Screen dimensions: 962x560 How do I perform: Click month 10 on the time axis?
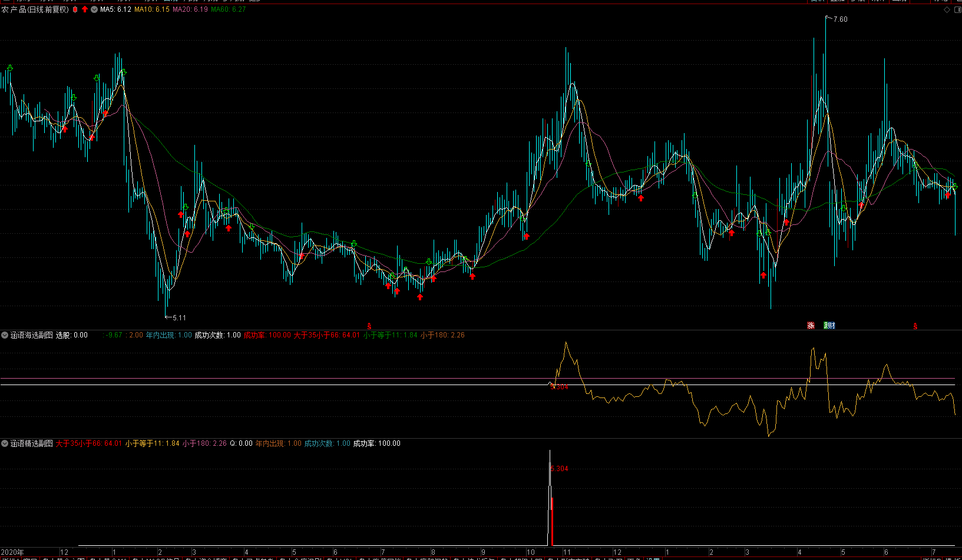pos(531,552)
